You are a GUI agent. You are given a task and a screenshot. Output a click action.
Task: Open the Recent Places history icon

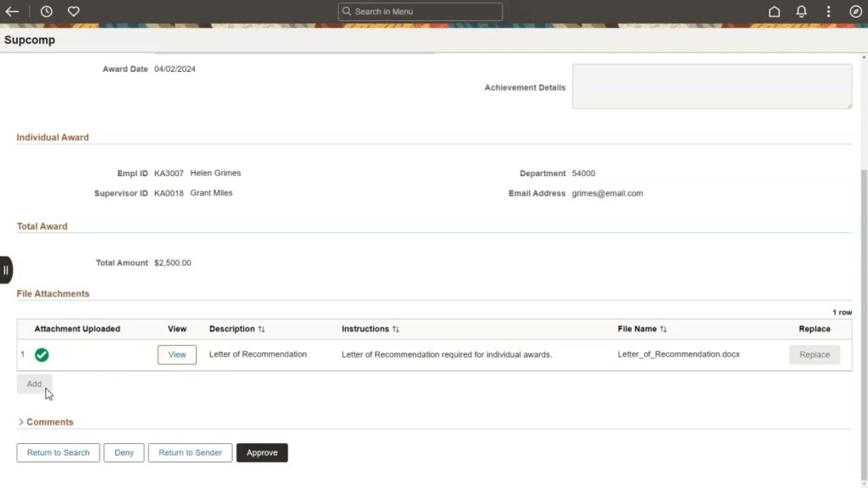(46, 11)
